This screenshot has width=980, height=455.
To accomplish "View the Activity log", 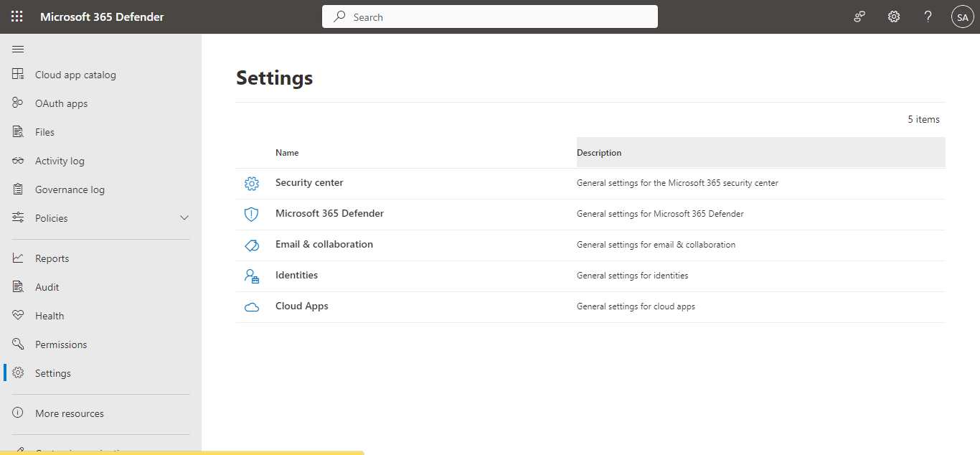I will (x=60, y=160).
